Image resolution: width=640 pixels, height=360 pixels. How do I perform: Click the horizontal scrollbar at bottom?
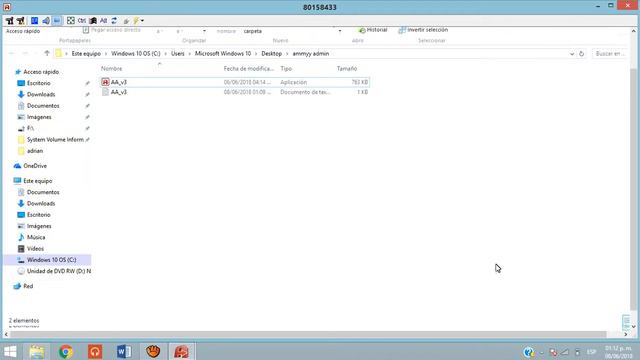tap(308, 334)
